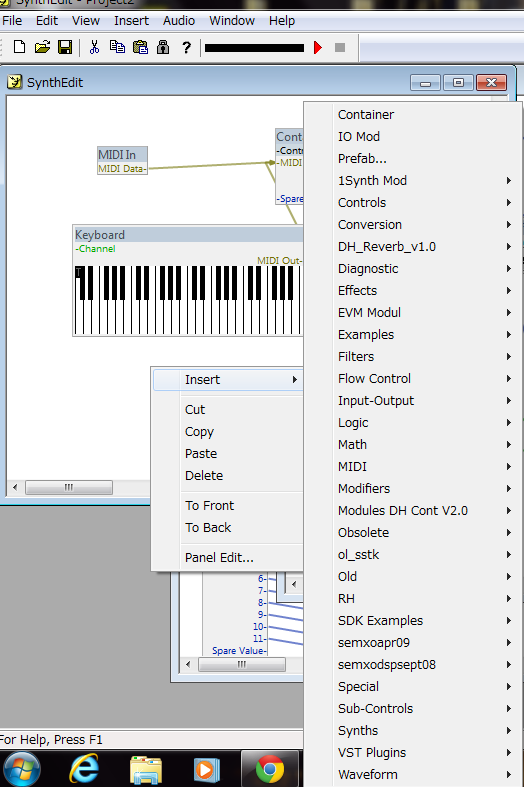This screenshot has height=787, width=524.
Task: Click the SynthEdit window title icon
Action: pyautogui.click(x=15, y=81)
